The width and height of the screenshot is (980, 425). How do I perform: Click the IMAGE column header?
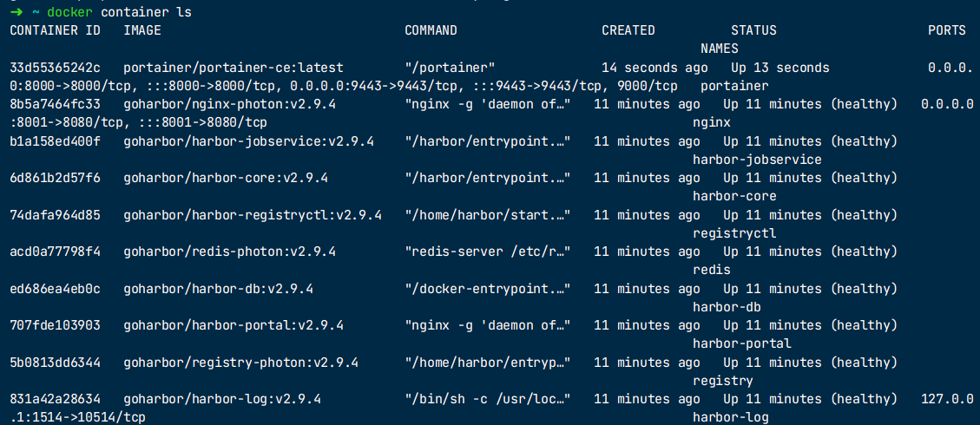point(142,30)
